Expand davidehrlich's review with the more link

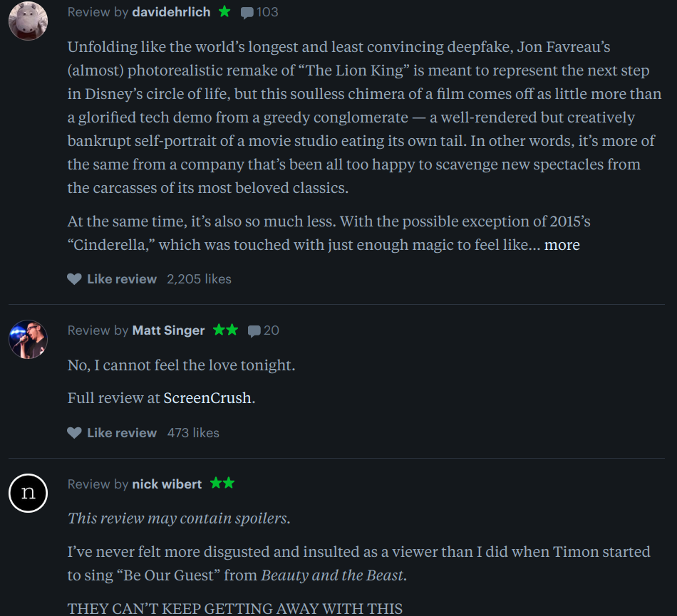(562, 245)
